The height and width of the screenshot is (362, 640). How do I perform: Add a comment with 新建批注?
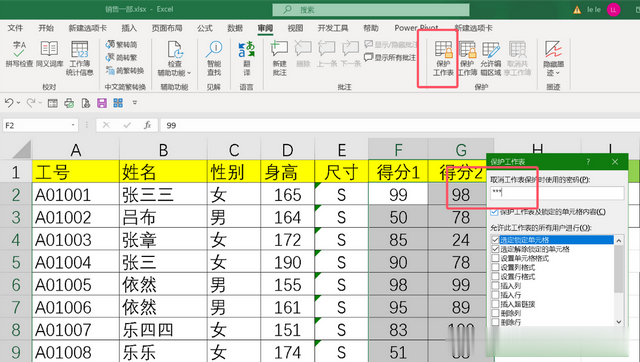[280, 58]
